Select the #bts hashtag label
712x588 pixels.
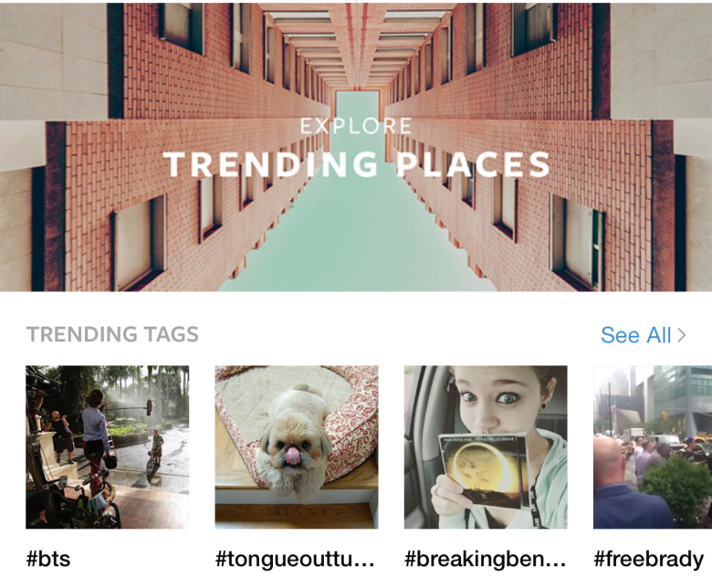pos(48,559)
